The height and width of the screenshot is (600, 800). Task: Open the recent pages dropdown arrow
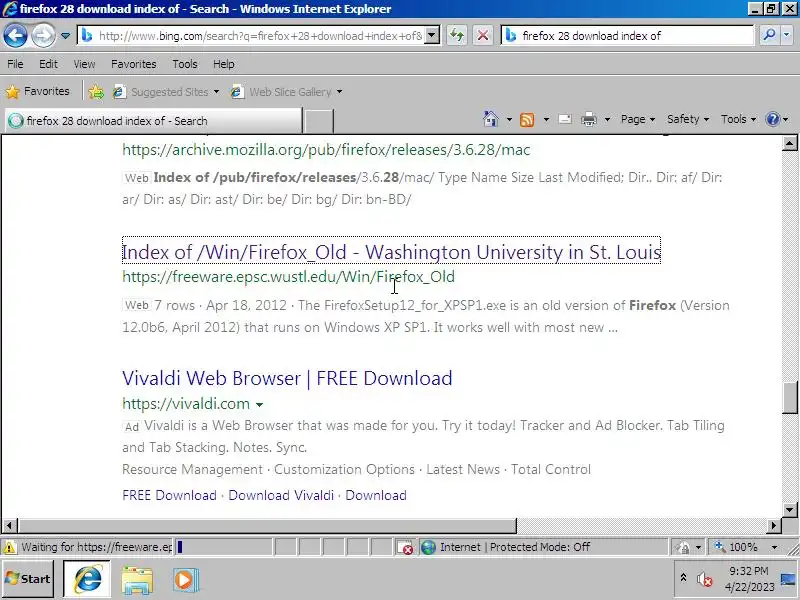pyautogui.click(x=65, y=36)
